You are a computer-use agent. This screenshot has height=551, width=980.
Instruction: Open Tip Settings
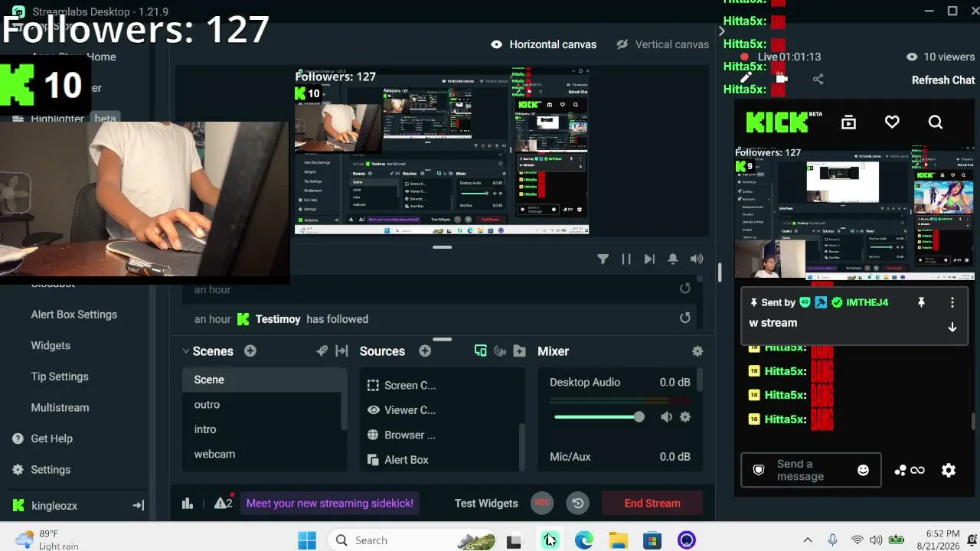tap(60, 377)
